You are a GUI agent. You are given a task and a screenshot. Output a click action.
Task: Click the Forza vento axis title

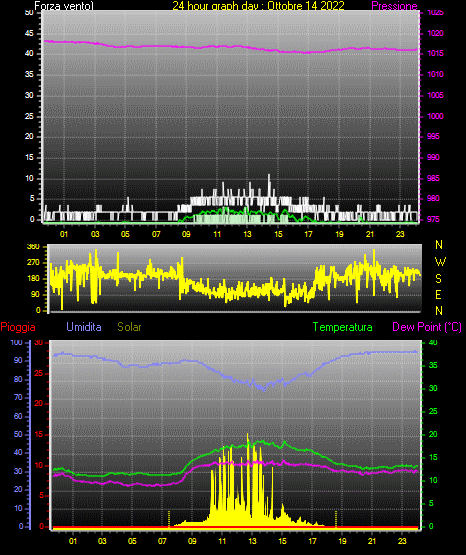(64, 6)
